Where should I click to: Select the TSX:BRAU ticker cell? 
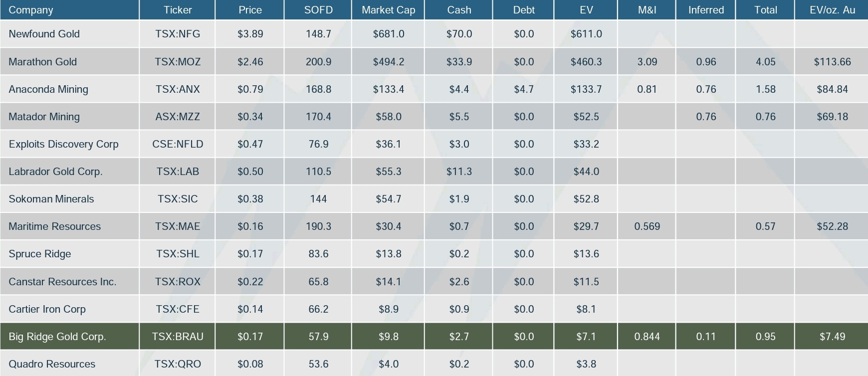coord(178,337)
